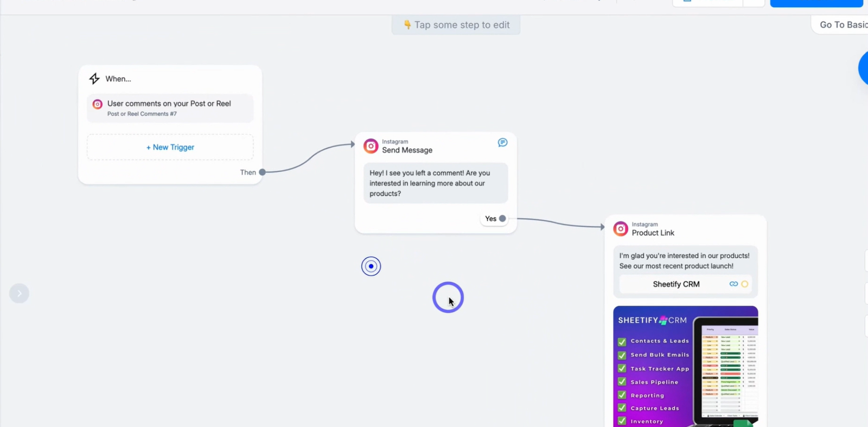868x427 pixels.
Task: Click the Instagram icon on Product Link step
Action: (x=621, y=229)
